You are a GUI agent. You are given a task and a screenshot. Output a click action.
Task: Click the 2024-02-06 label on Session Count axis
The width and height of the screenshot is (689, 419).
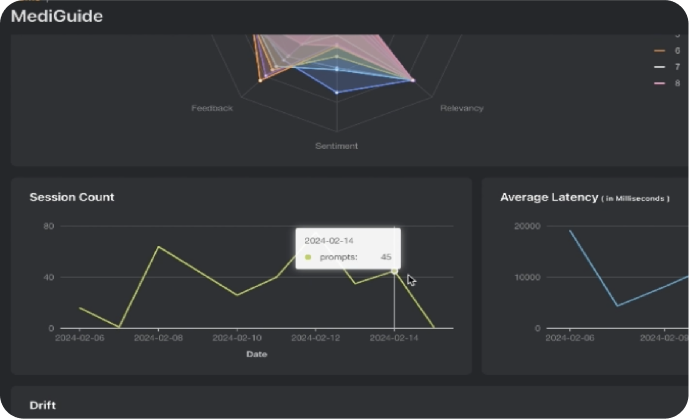80,338
